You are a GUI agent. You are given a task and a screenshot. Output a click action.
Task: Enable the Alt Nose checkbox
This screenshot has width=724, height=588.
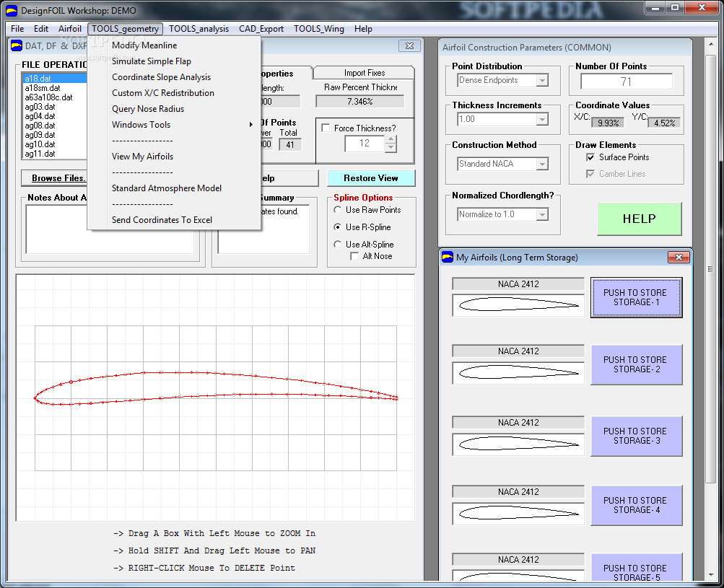coord(354,256)
